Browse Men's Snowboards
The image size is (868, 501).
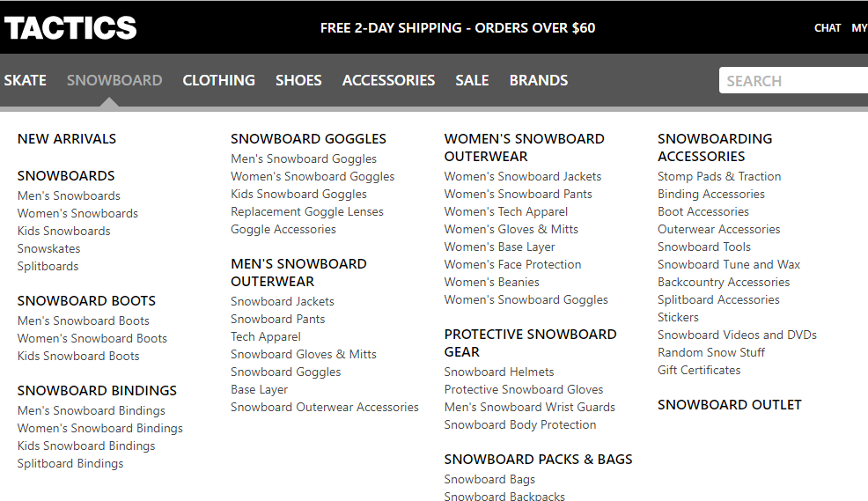click(69, 195)
